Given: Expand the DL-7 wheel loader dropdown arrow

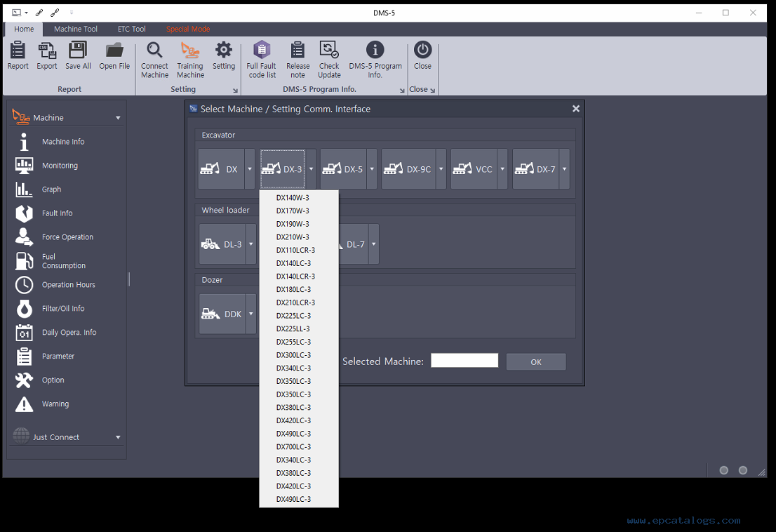Looking at the screenshot, I should point(374,244).
